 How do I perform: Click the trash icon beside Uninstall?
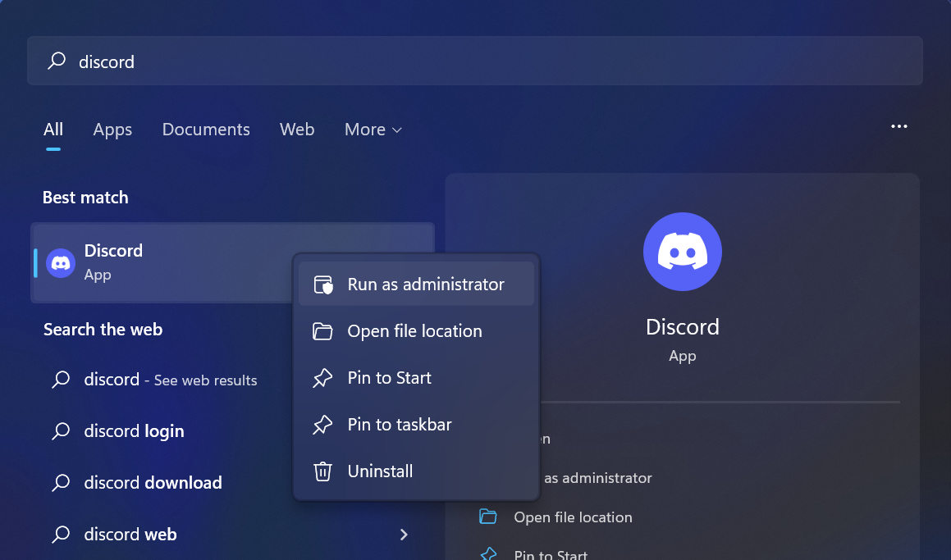323,471
